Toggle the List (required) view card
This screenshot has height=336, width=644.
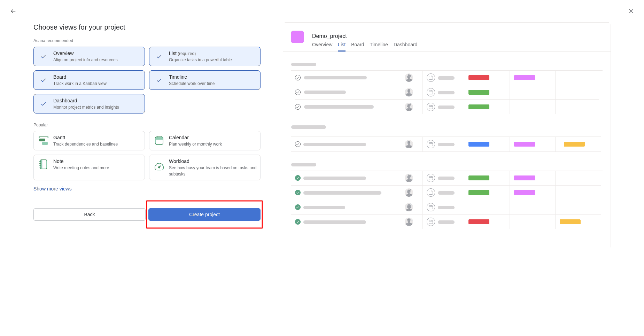coord(205,56)
